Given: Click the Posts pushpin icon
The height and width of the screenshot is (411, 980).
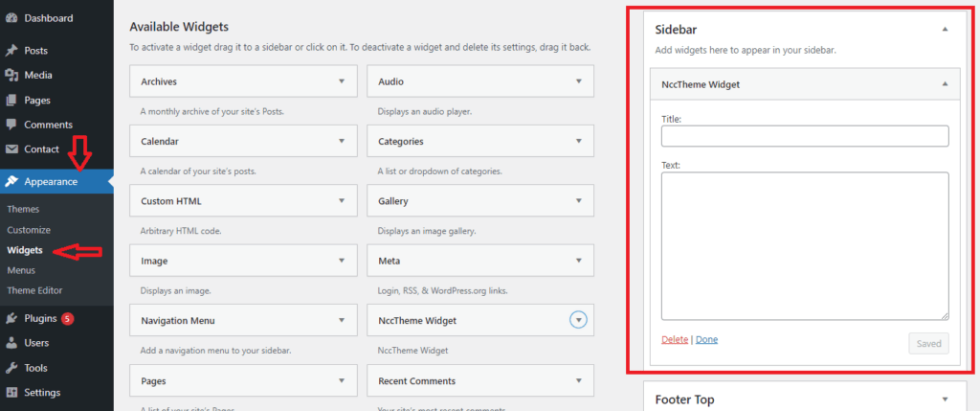Looking at the screenshot, I should click(x=11, y=50).
